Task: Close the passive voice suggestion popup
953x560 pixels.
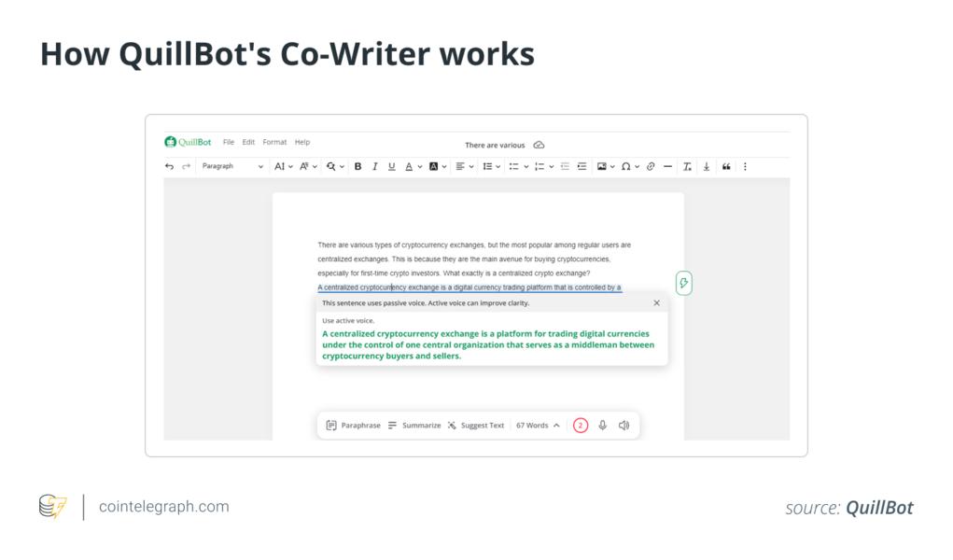Action: [x=656, y=302]
